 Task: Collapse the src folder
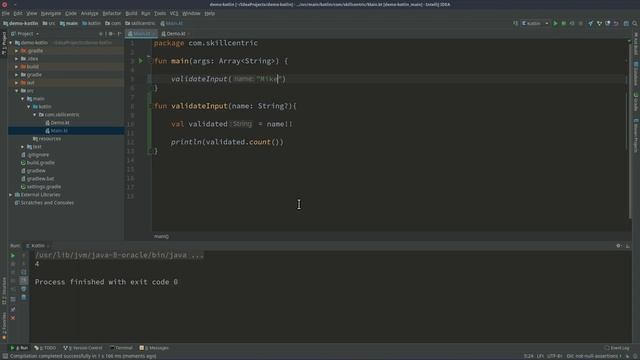point(17,91)
